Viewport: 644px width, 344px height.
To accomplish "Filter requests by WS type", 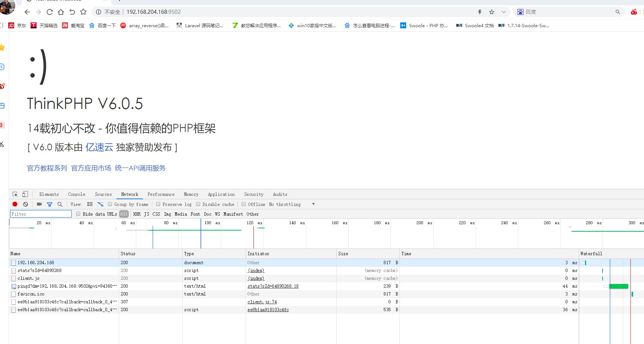I will [x=217, y=214].
